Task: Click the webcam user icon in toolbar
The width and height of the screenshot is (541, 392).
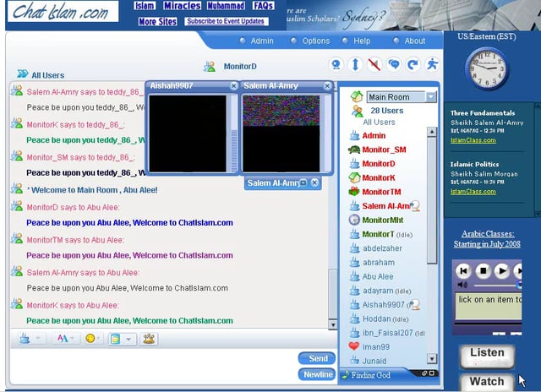Action: tap(336, 64)
